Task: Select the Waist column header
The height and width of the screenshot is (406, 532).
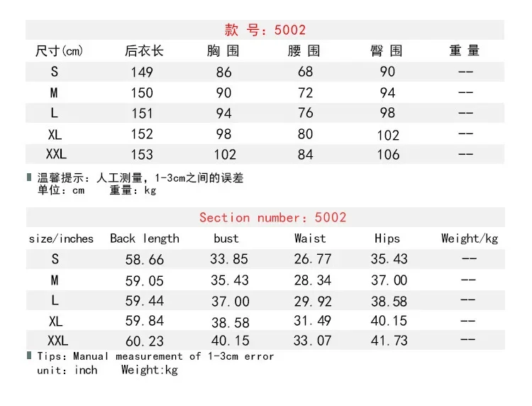Action: [310, 238]
